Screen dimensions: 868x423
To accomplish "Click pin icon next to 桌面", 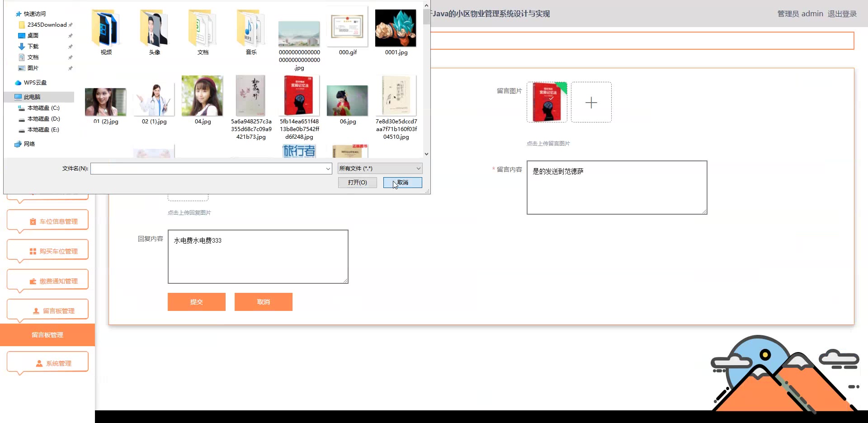I will pyautogui.click(x=70, y=36).
